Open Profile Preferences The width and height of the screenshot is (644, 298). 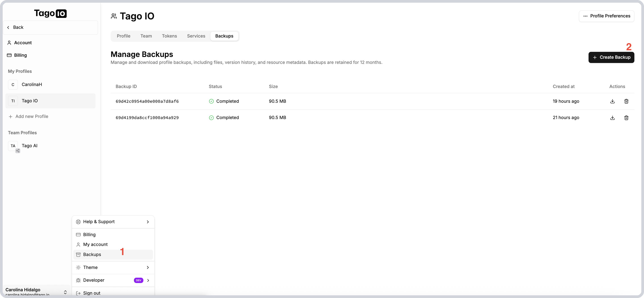click(x=606, y=16)
